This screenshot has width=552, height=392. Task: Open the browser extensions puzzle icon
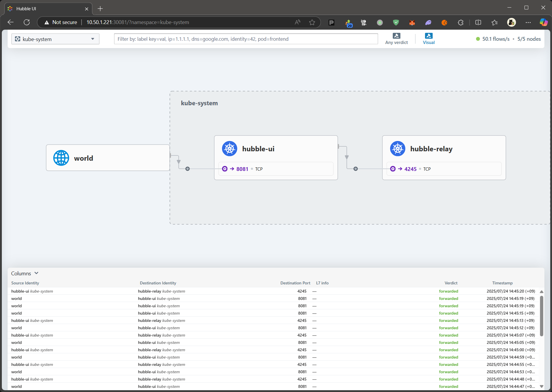pos(460,22)
